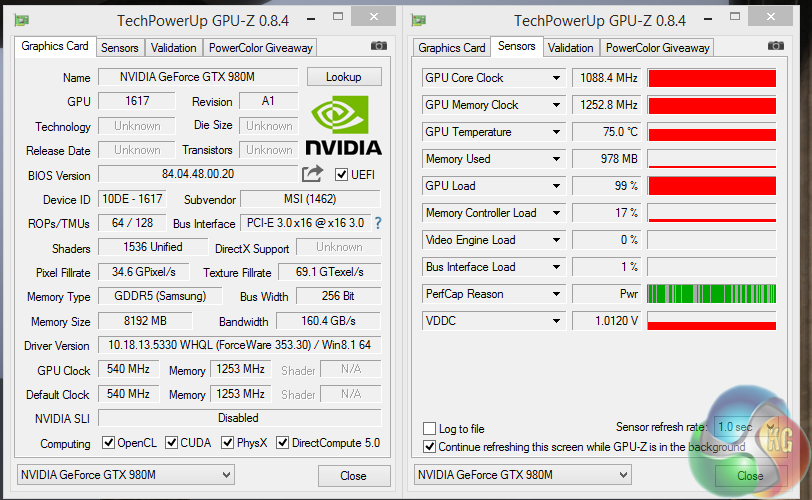Screen dimensions: 812x500
Task: Open the graphics card selector in left window
Action: [x=126, y=475]
